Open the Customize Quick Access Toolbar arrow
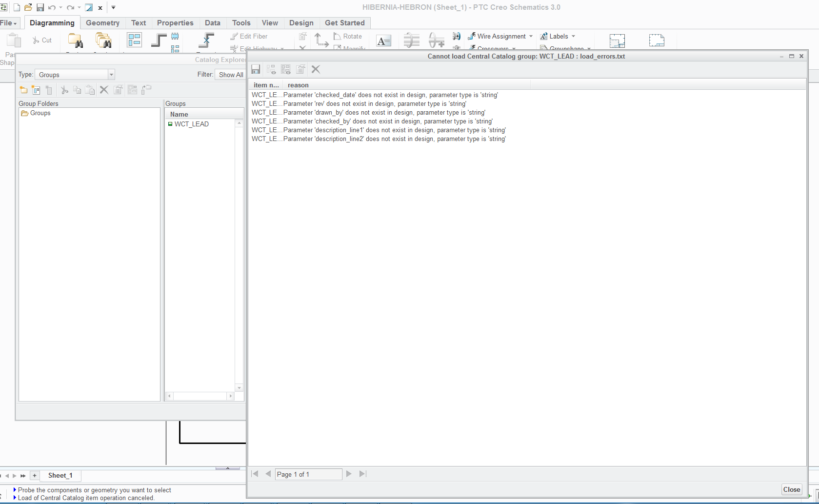The height and width of the screenshot is (504, 819). pyautogui.click(x=113, y=7)
